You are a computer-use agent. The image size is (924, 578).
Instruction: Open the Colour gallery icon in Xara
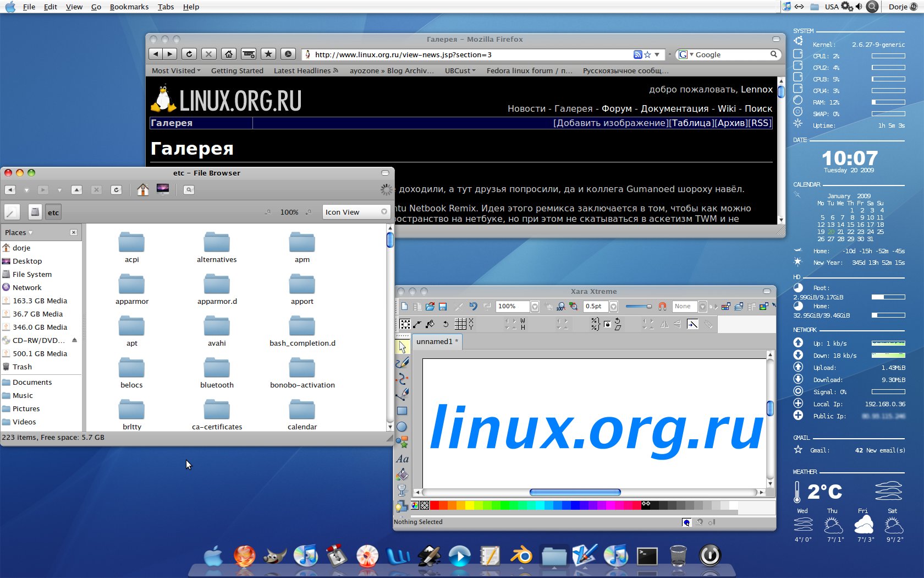tap(726, 307)
